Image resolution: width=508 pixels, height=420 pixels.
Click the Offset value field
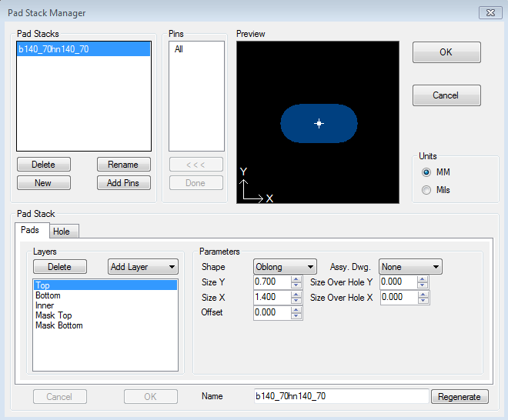click(272, 312)
